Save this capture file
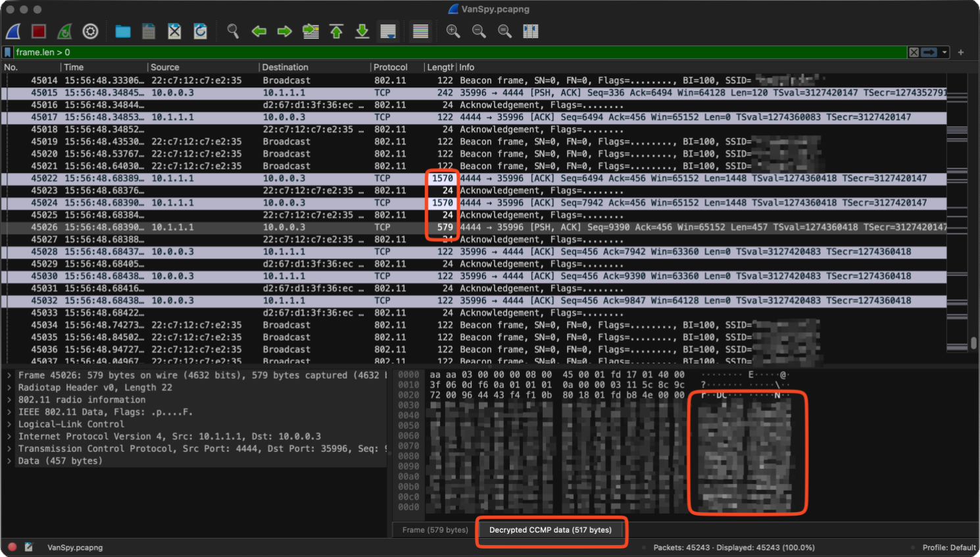Viewport: 980px width, 557px height. (149, 31)
